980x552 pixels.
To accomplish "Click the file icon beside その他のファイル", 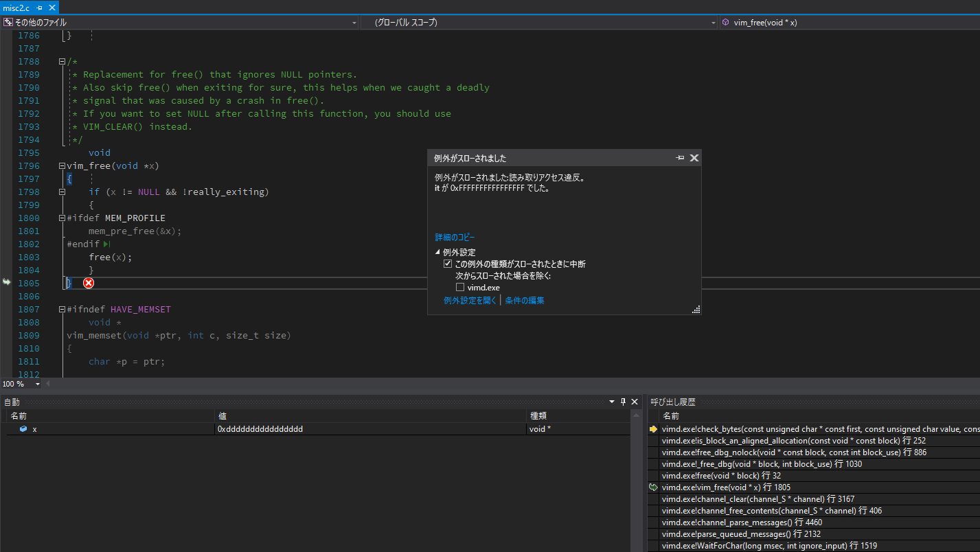I will pyautogui.click(x=10, y=22).
